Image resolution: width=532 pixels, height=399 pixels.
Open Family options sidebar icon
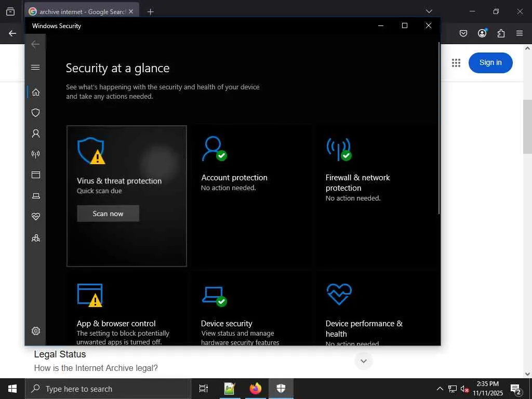click(x=36, y=238)
